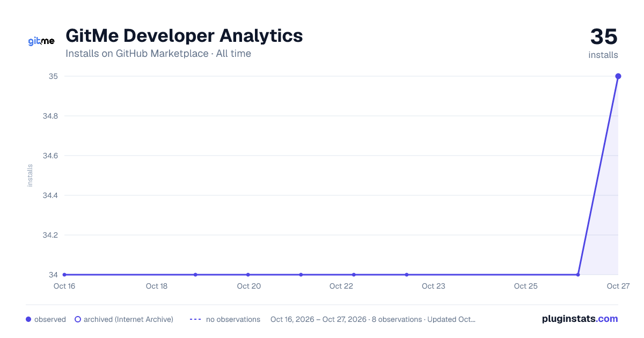The image size is (644, 338).
Task: Click the x-axis label Oct 27
Action: click(618, 286)
